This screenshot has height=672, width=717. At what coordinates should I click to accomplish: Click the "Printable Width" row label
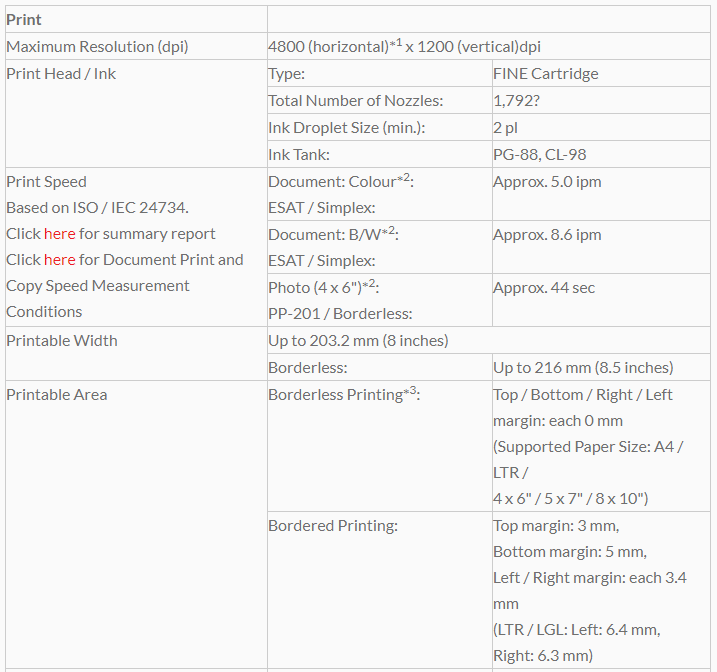(x=61, y=341)
